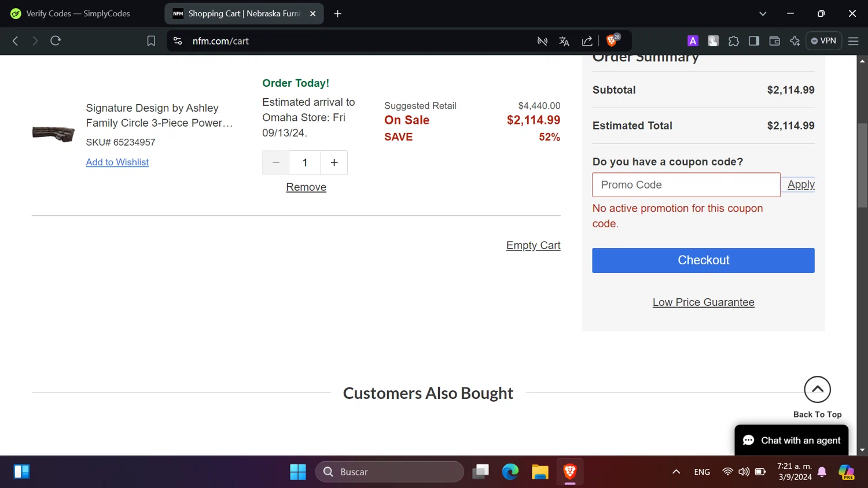Open a new browser tab
Viewport: 868px width, 488px height.
(338, 13)
